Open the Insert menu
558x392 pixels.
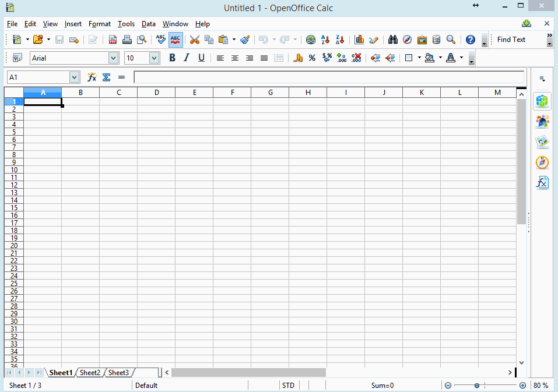(x=73, y=24)
